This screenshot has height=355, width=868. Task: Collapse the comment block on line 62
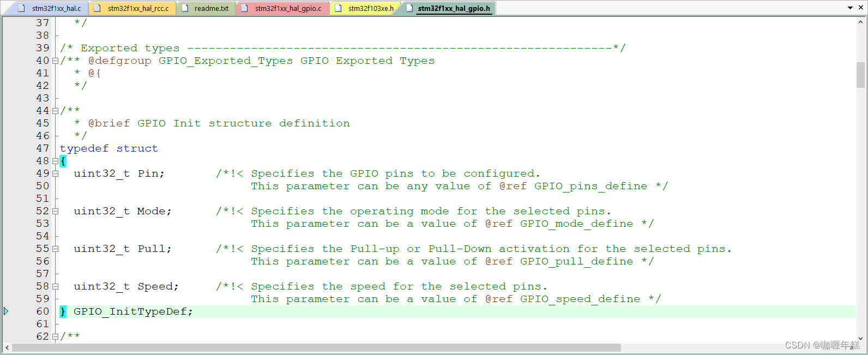[55, 336]
